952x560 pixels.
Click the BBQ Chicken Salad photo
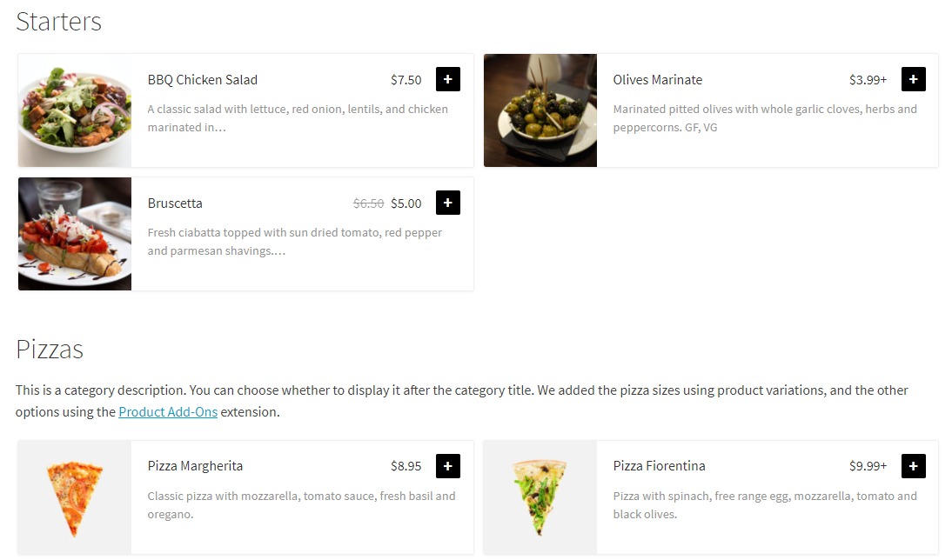75,110
